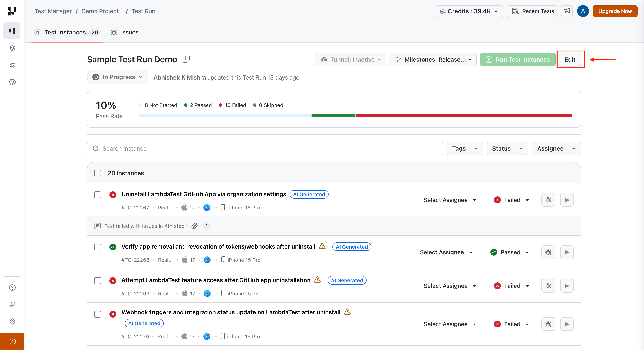
Task: Open the help question mark icon in sidebar
Action: point(12,287)
